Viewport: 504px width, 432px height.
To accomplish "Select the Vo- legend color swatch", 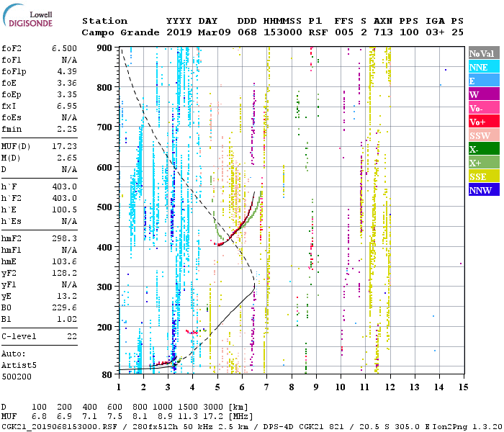I will click(484, 108).
